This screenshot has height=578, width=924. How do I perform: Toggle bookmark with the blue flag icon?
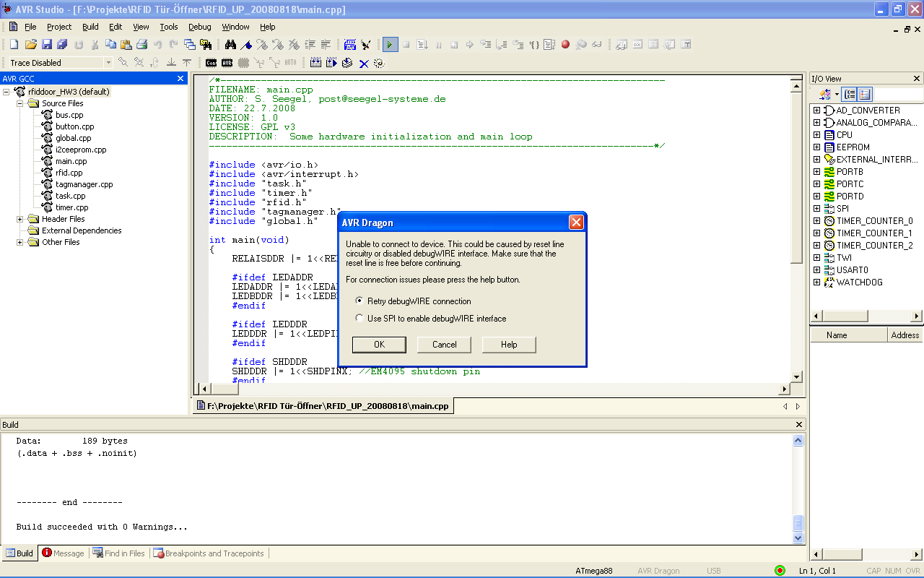click(x=246, y=45)
